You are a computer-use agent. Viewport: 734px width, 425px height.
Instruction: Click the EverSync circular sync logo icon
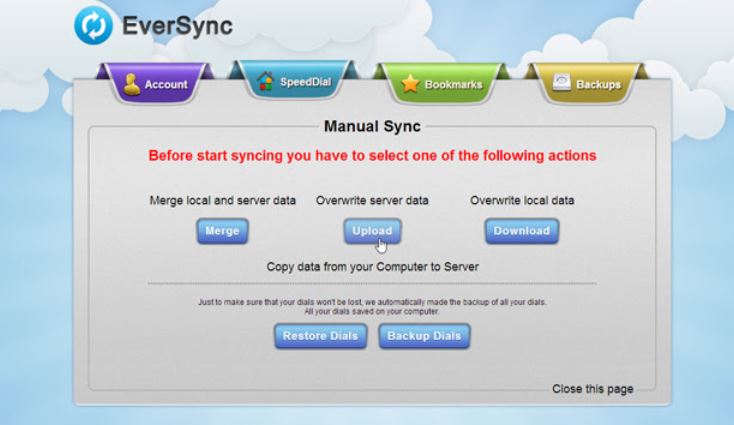coord(94,25)
